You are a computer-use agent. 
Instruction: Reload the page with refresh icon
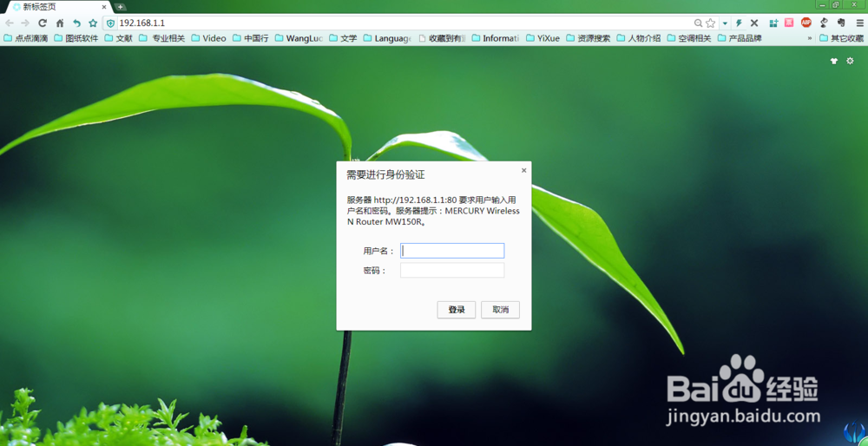[x=43, y=23]
